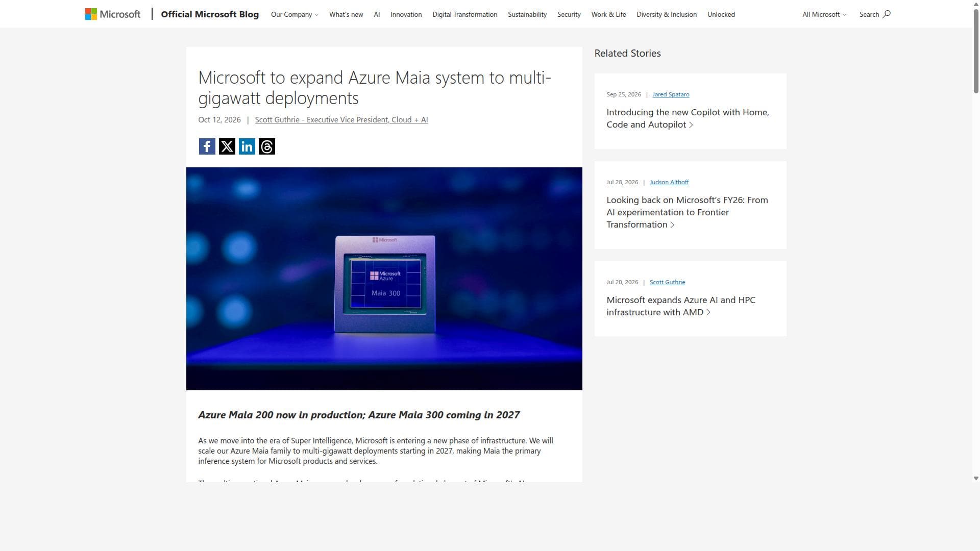Open Work & Life section
980x551 pixels.
[608, 14]
